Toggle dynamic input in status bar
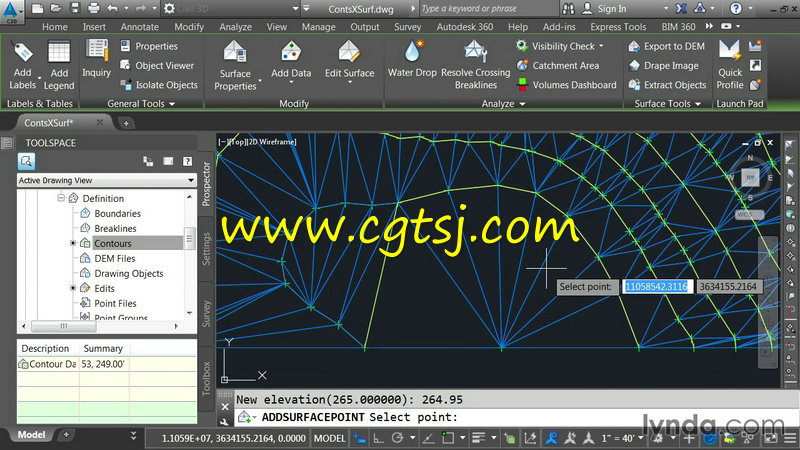 click(x=360, y=438)
